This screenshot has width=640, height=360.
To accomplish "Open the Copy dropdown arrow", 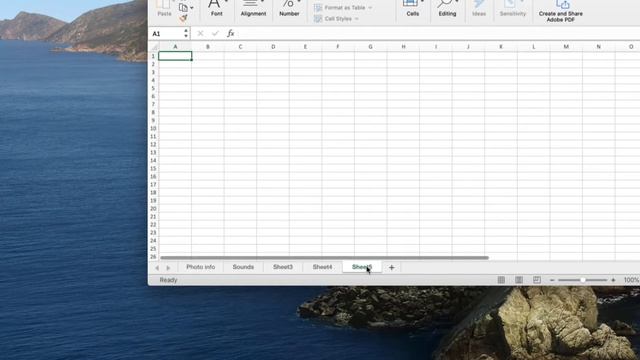I will 192,8.
